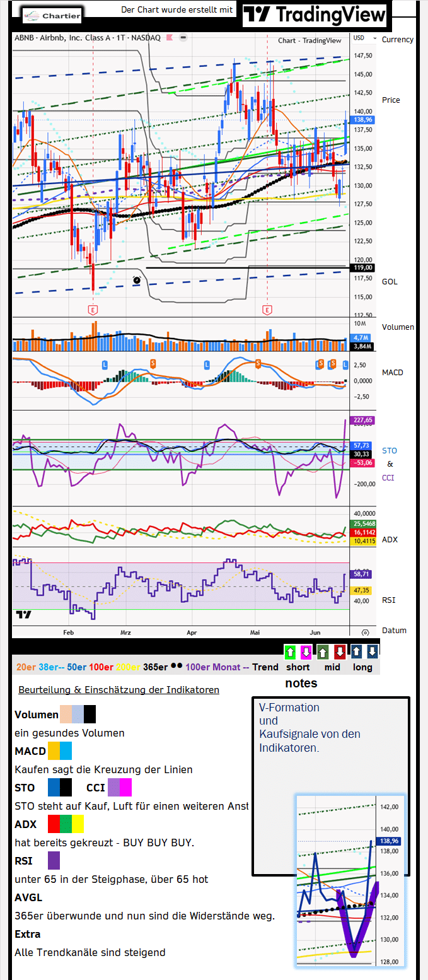Click the MACD S signal marker in mid-March
This screenshot has width=428, height=980.
click(x=153, y=363)
